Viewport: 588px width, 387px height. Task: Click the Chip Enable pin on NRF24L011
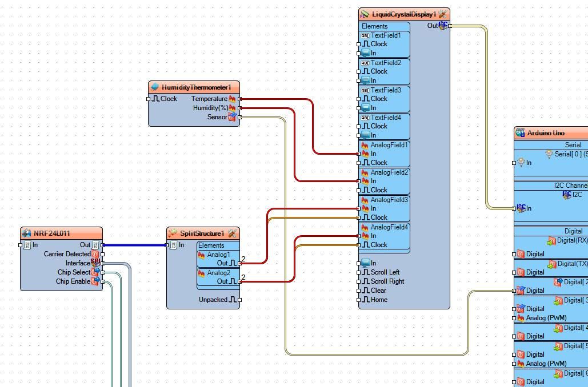102,281
